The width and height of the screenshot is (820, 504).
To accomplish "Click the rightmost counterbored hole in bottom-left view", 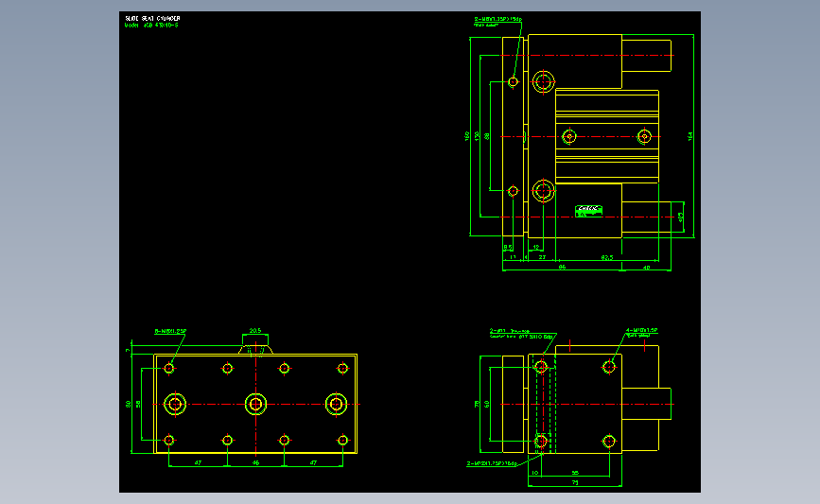I will [336, 404].
